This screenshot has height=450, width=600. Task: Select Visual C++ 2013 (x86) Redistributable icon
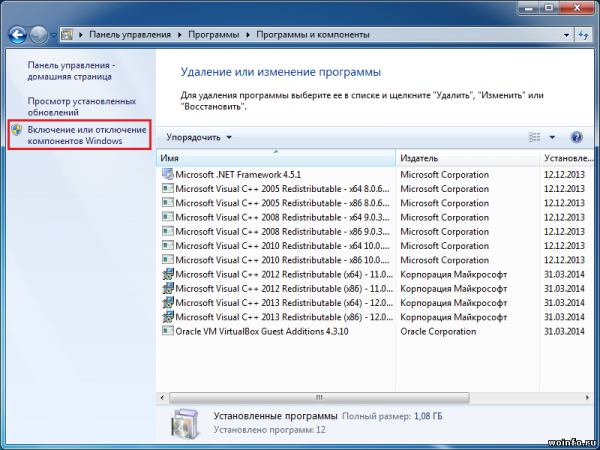[167, 317]
